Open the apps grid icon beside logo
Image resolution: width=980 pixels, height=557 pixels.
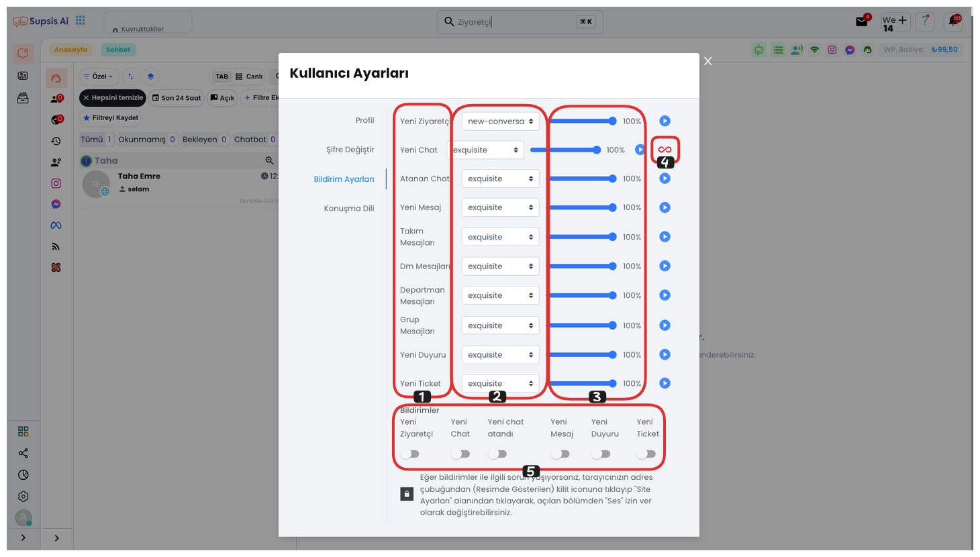(81, 21)
